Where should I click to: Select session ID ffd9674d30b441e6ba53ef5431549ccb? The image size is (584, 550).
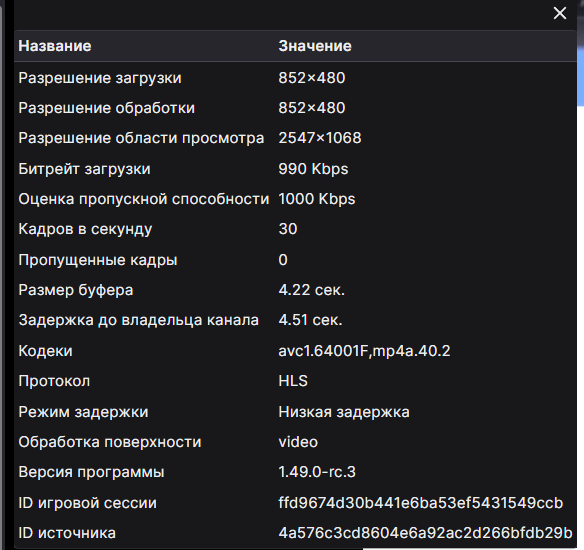point(421,503)
